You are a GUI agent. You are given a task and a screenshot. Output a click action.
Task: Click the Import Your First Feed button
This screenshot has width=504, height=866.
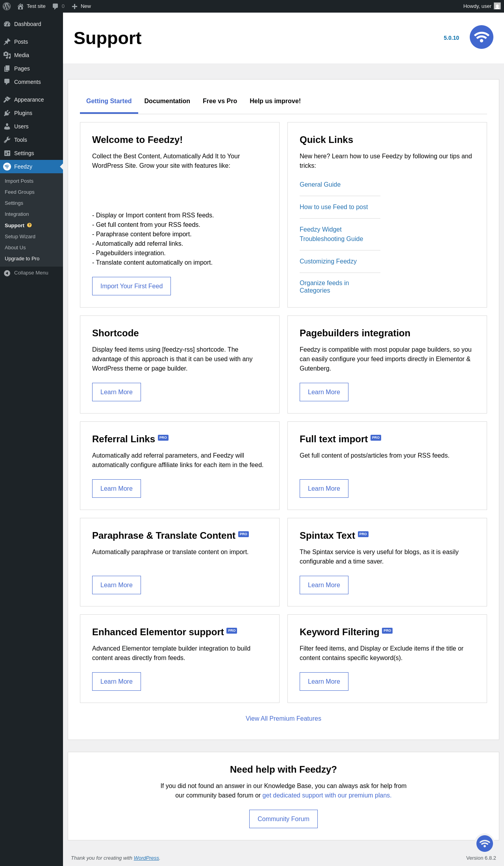pyautogui.click(x=132, y=286)
